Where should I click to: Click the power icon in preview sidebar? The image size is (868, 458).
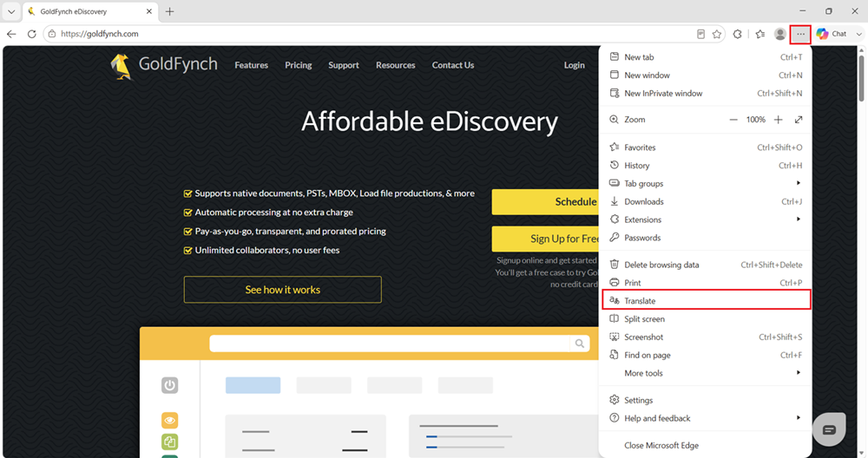coord(170,385)
